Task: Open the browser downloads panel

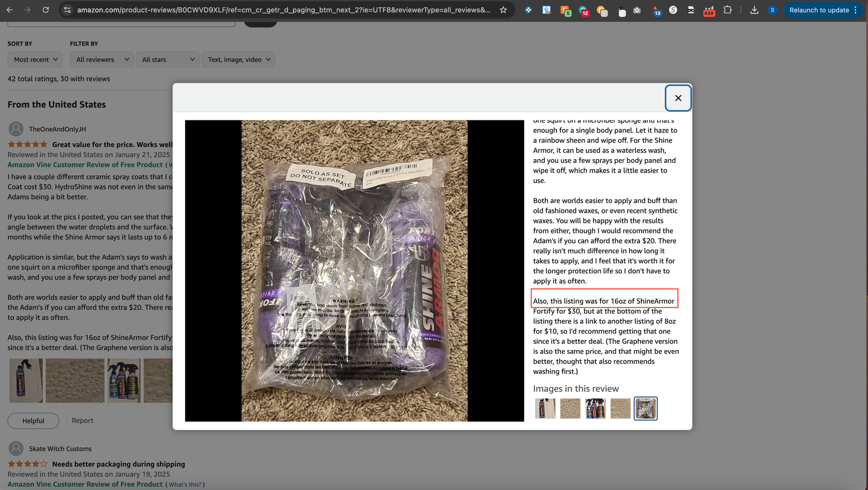Action: coord(754,10)
